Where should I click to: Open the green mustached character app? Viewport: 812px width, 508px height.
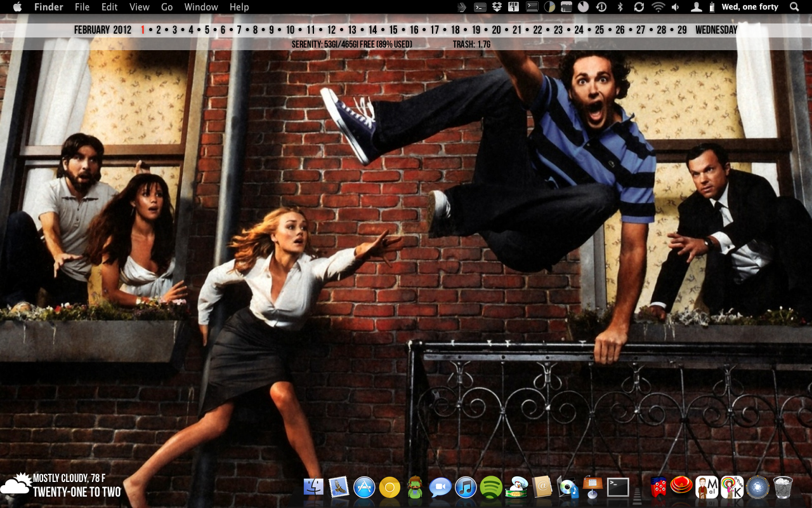(415, 487)
